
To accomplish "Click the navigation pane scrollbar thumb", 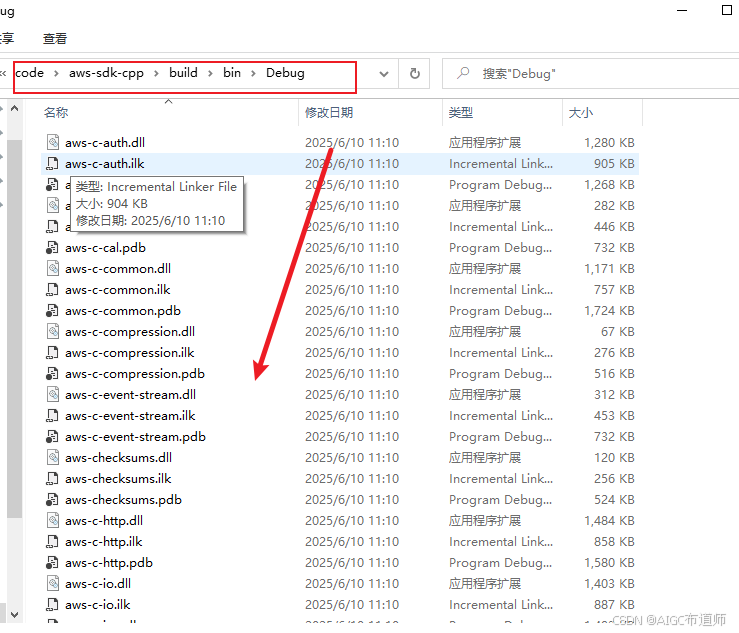I will pos(15,329).
